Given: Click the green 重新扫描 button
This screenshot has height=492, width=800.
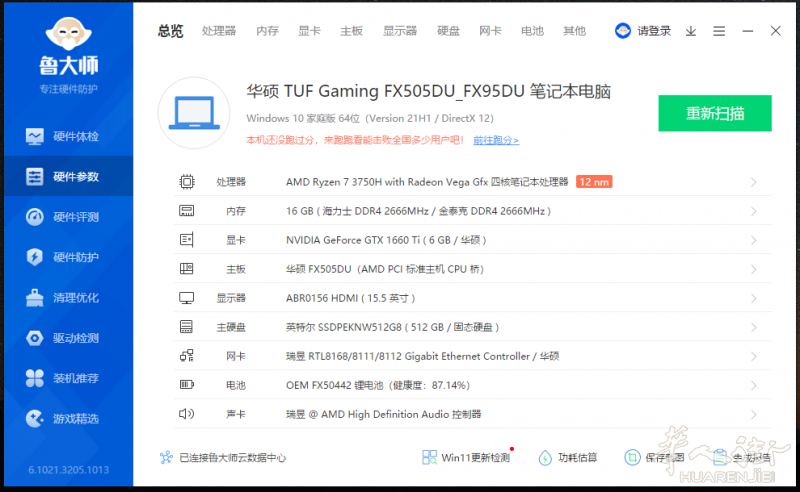Looking at the screenshot, I should [715, 113].
